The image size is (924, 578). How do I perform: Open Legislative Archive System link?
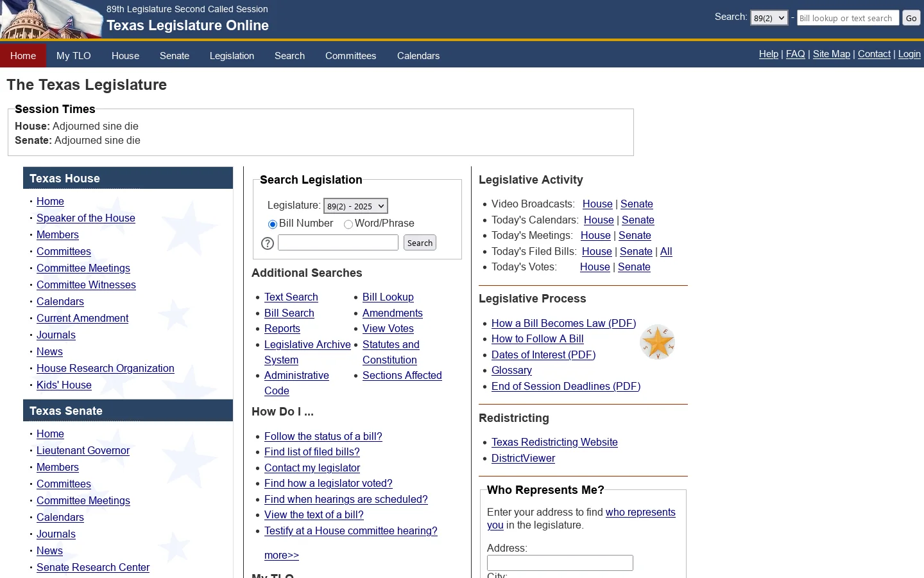307,353
